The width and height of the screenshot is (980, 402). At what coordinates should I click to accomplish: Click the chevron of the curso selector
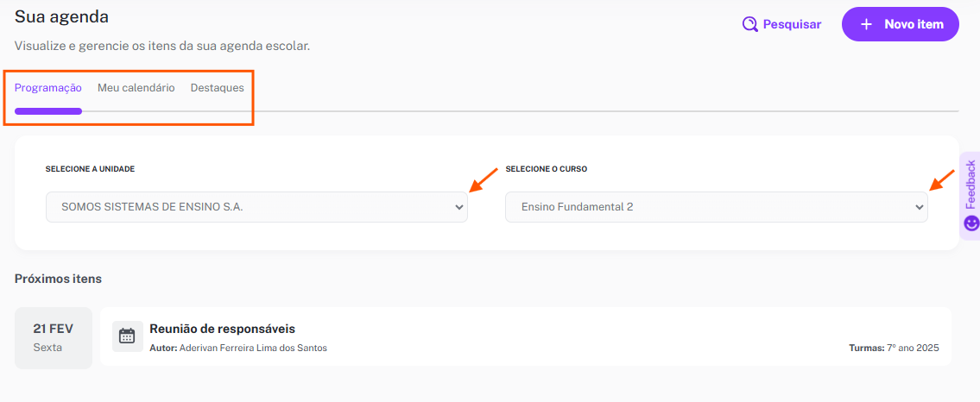(920, 207)
